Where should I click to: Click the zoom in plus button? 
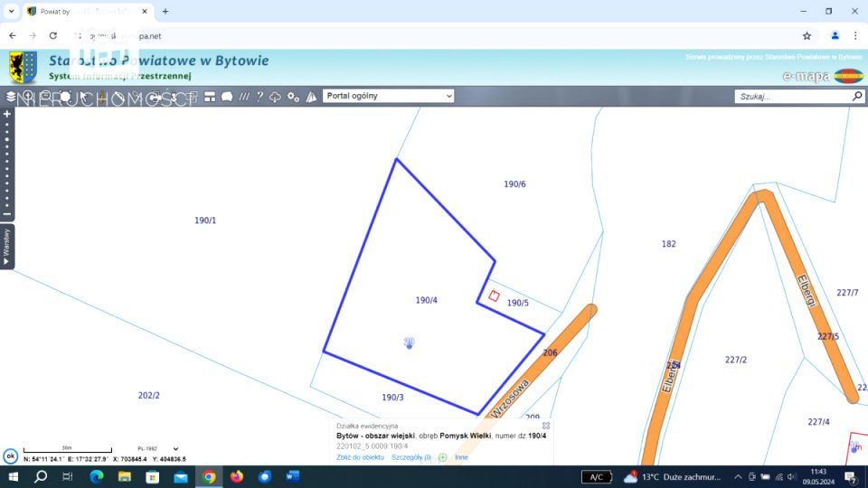click(7, 114)
